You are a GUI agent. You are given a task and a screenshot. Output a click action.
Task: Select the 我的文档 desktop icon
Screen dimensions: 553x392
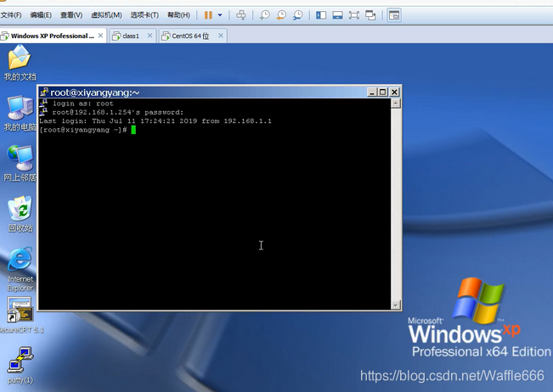coord(20,64)
